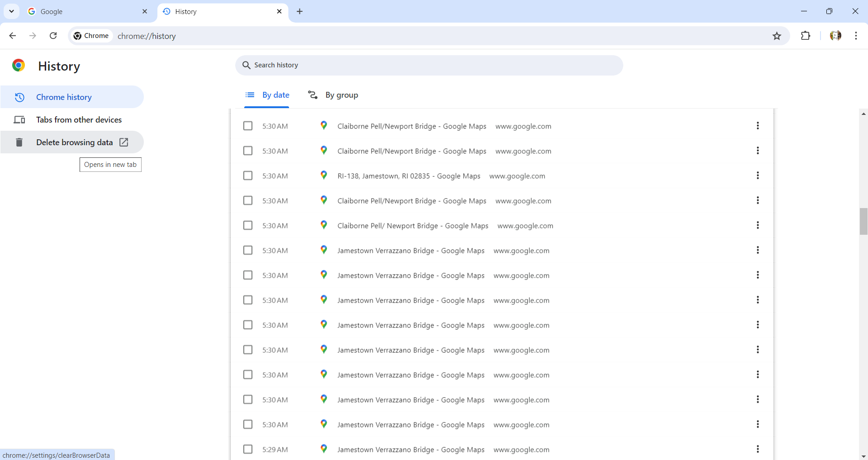Open more actions for the topmost Claiborne Pell entry
The height and width of the screenshot is (460, 868).
coord(758,126)
